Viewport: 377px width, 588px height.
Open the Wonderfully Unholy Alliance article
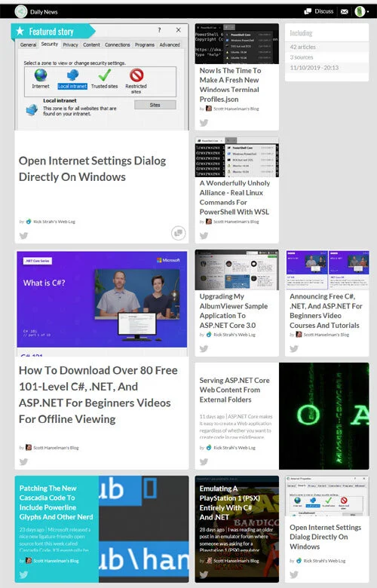pyautogui.click(x=234, y=198)
